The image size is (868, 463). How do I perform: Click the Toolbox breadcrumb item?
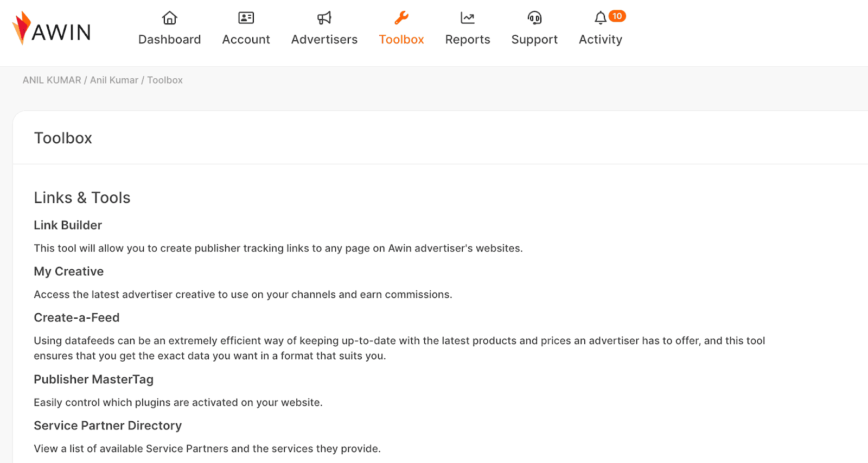[165, 80]
